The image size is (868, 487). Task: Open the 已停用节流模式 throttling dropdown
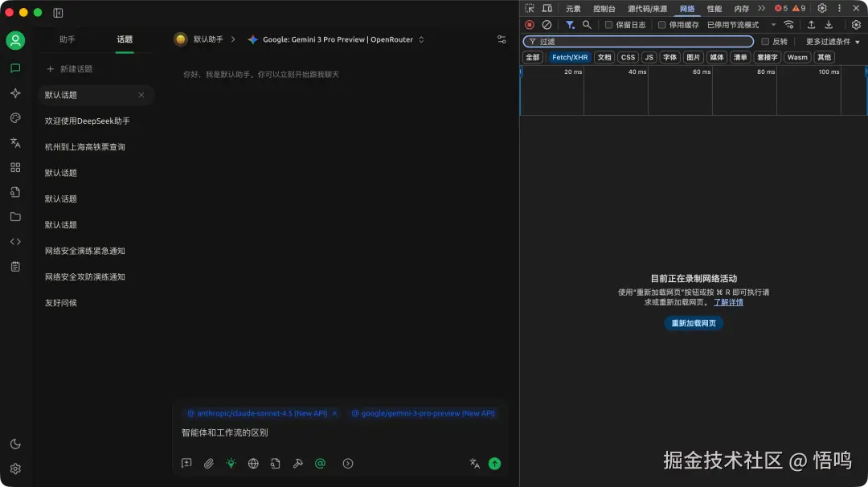[741, 25]
